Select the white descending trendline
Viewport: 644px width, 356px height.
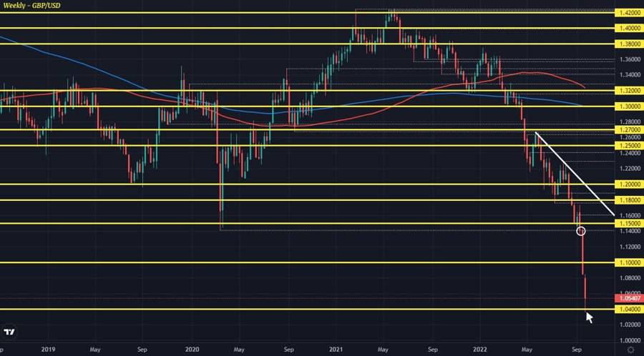click(x=575, y=174)
